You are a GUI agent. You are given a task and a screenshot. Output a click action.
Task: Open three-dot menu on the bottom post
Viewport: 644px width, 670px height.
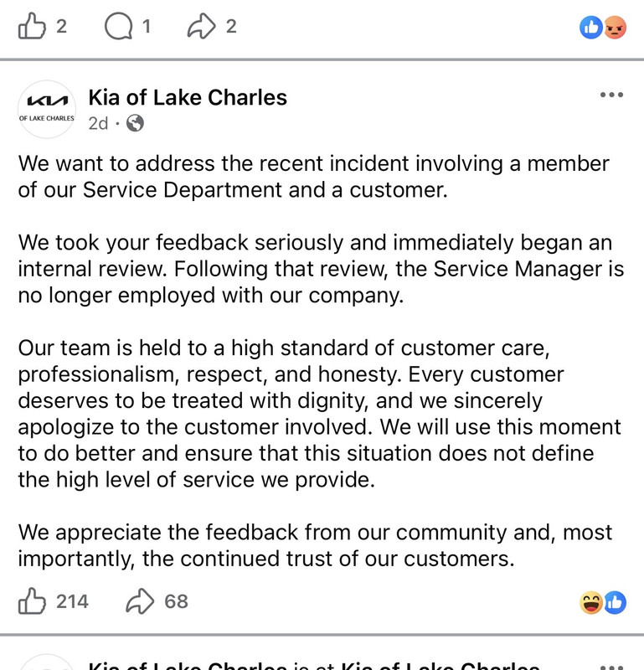point(611,667)
